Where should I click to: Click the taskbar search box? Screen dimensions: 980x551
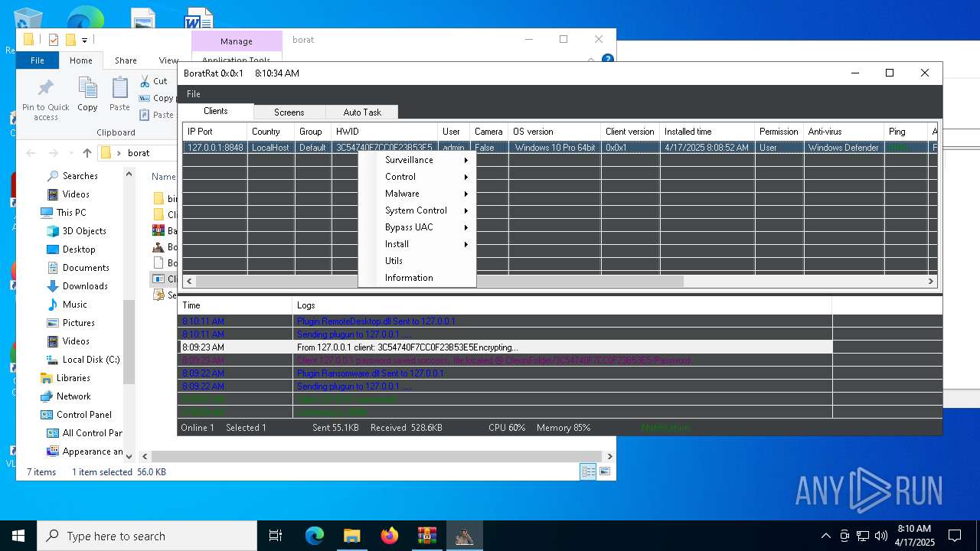[147, 536]
